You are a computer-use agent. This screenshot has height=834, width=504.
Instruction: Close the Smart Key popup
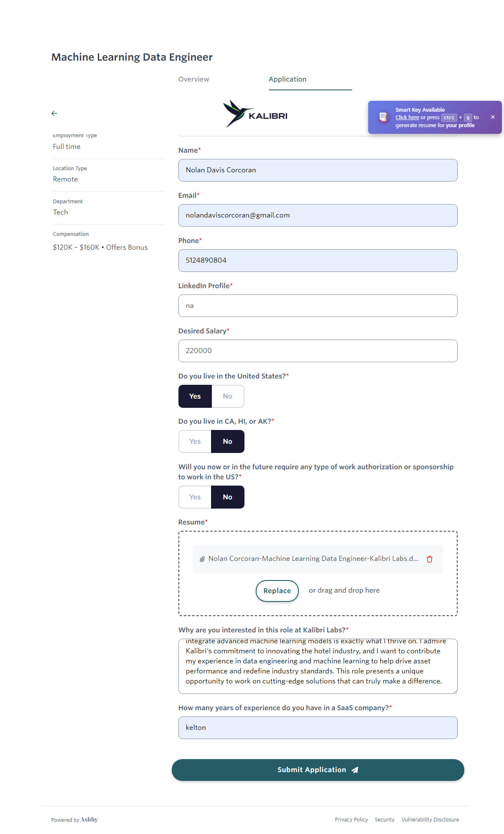[493, 117]
